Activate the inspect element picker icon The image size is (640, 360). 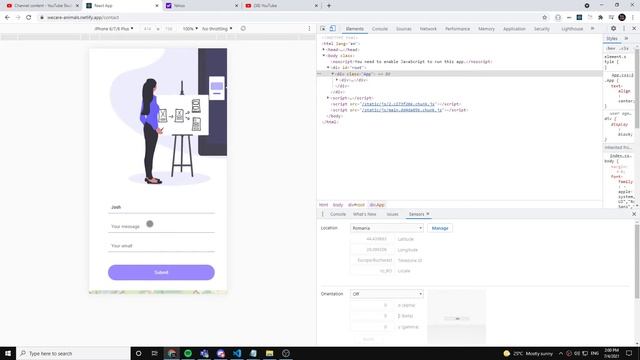click(x=323, y=29)
